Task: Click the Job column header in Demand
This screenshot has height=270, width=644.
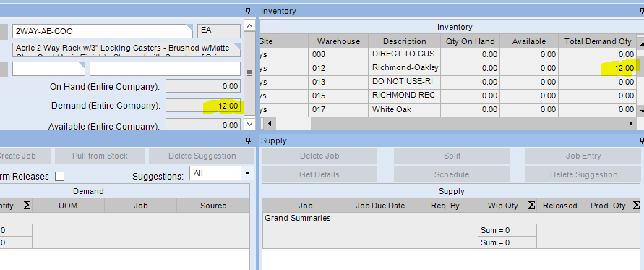Action: click(x=140, y=206)
